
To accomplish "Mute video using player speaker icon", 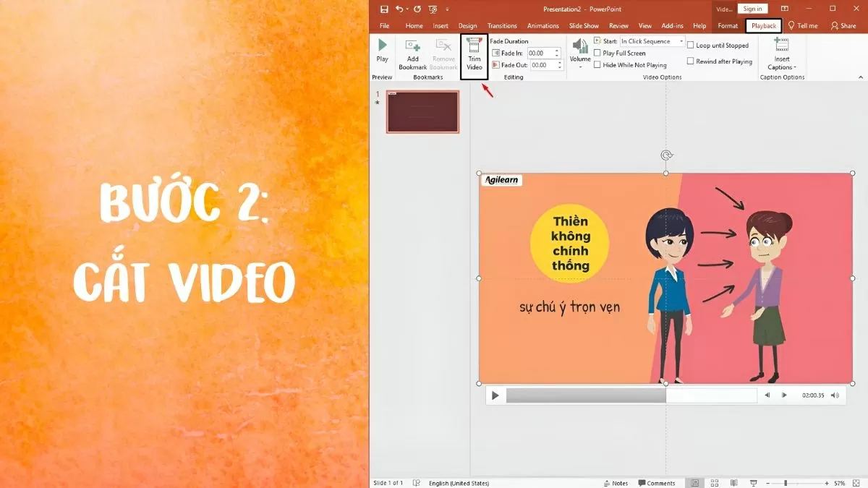I will coord(835,395).
